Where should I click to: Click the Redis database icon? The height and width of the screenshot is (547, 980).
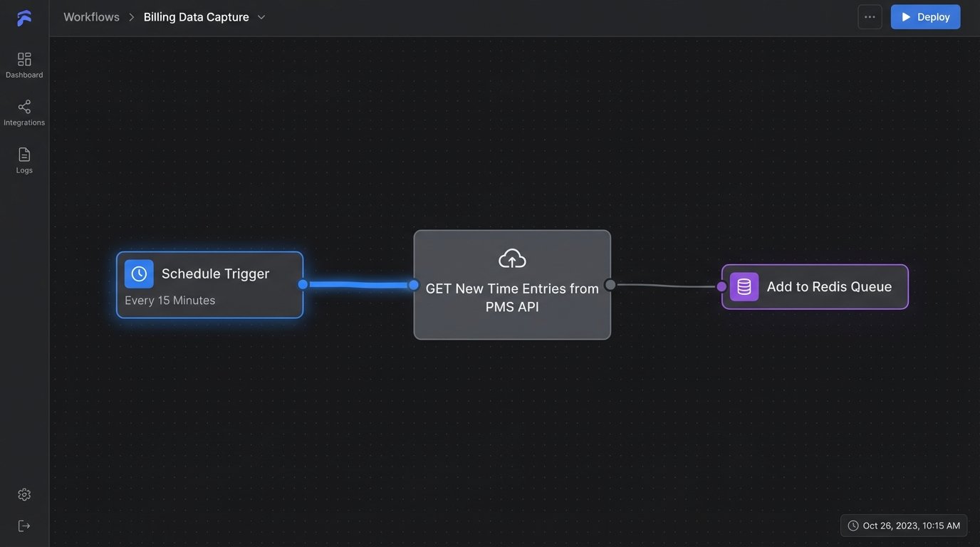point(743,286)
